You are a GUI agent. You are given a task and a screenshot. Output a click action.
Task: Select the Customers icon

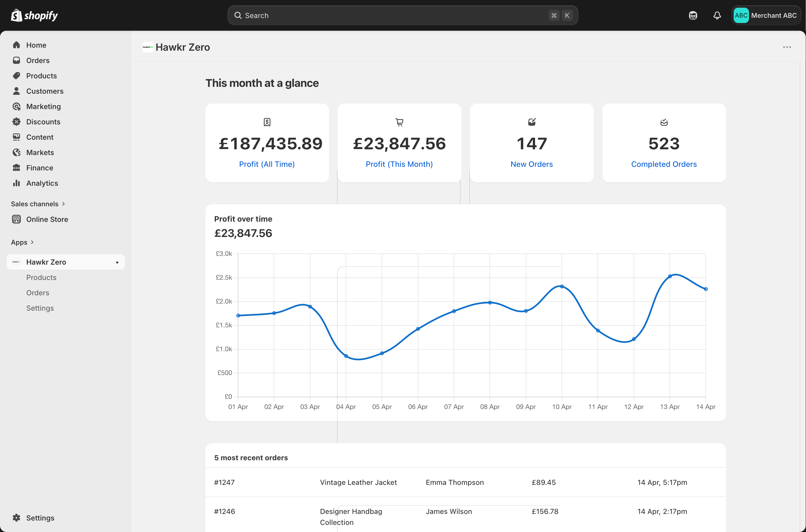[x=17, y=91]
